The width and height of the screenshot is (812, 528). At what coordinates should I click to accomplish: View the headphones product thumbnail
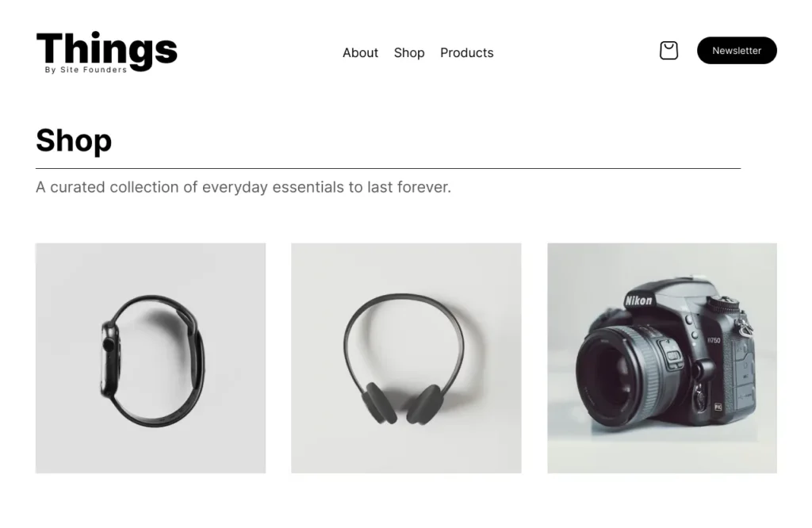point(406,358)
